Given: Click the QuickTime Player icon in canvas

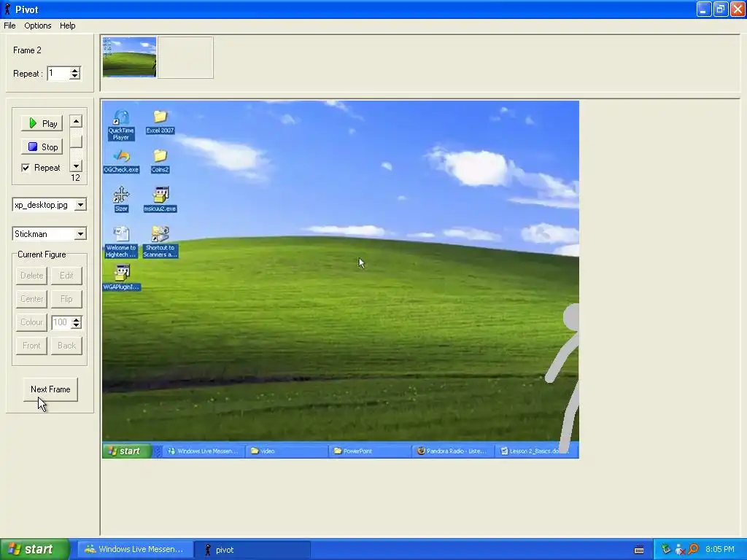Looking at the screenshot, I should [x=121, y=125].
